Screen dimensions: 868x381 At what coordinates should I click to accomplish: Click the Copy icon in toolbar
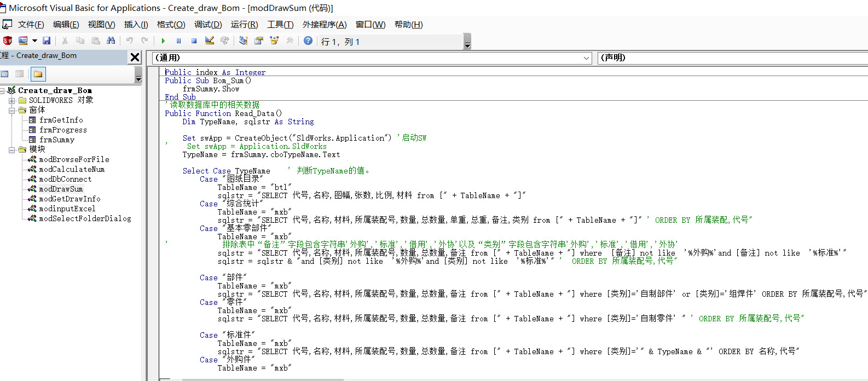[80, 41]
